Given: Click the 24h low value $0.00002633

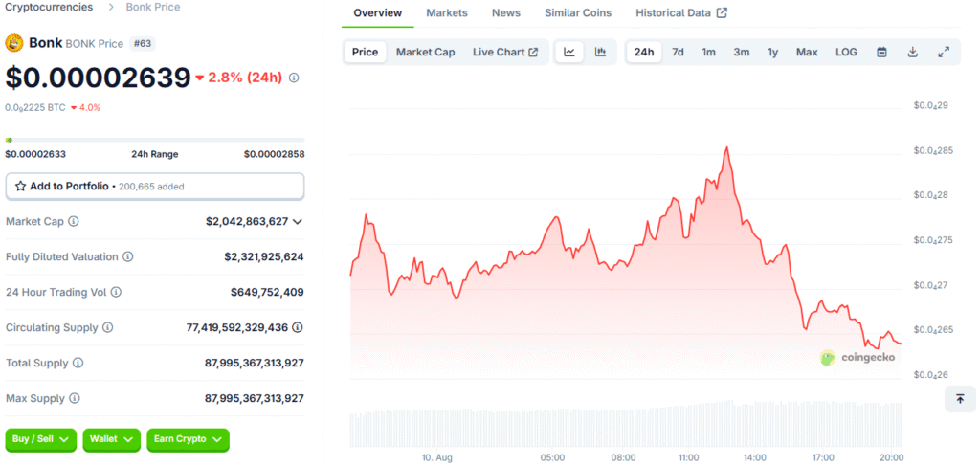Looking at the screenshot, I should 35,154.
